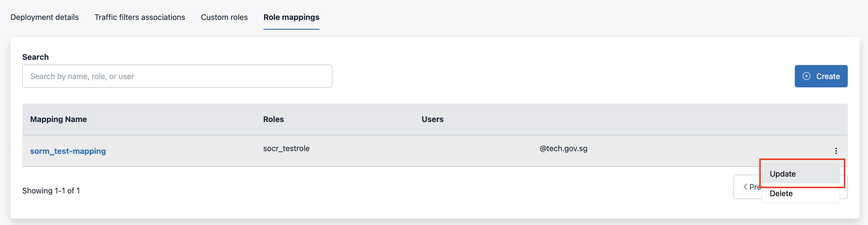
Task: Click the Role mappings tab
Action: click(x=291, y=17)
